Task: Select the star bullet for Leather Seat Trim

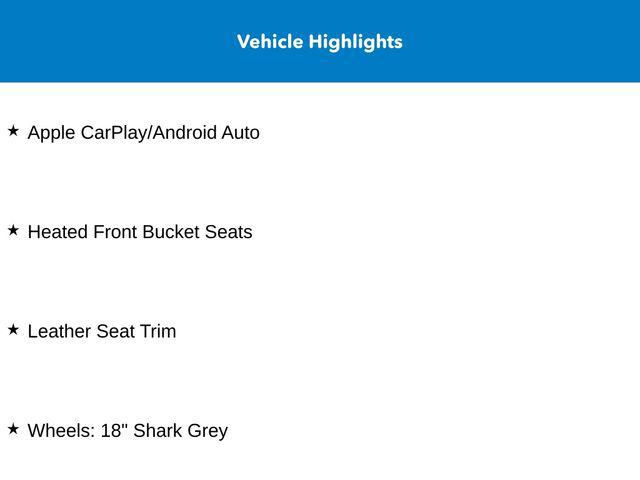Action: pos(13,329)
